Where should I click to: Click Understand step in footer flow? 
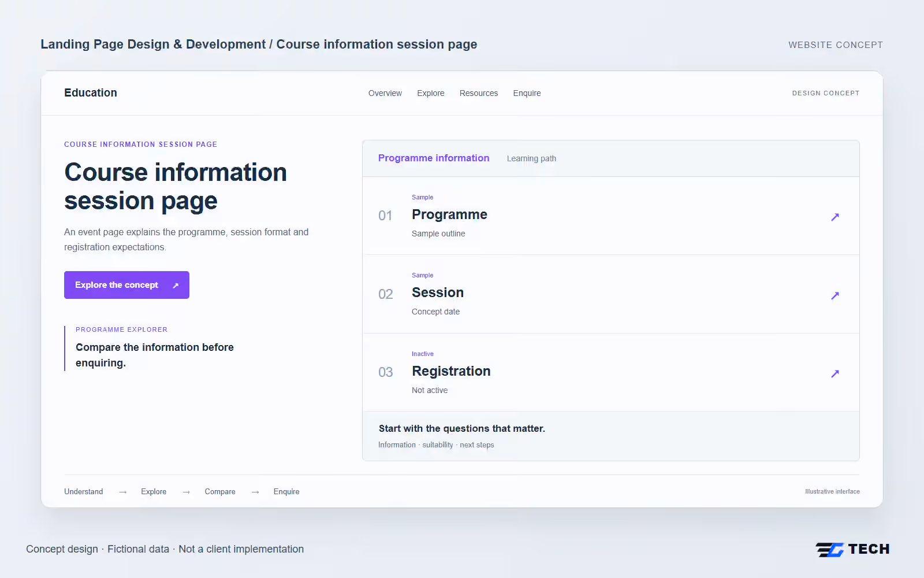84,492
